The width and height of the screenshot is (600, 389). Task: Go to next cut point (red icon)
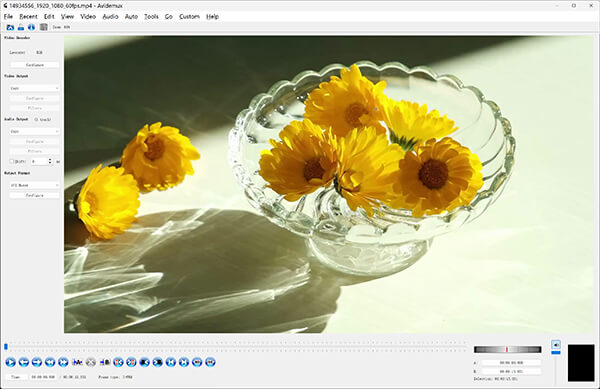pyautogui.click(x=131, y=362)
